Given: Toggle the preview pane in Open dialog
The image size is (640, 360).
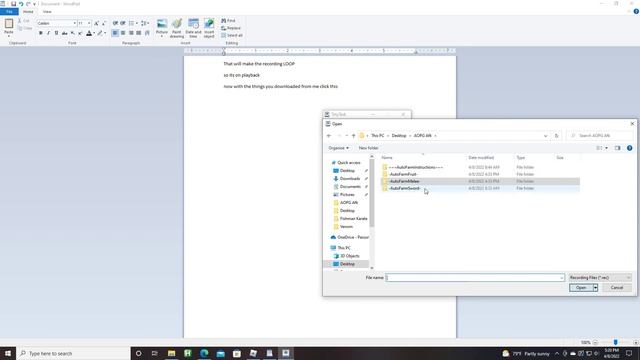Looking at the screenshot, I should click(617, 148).
